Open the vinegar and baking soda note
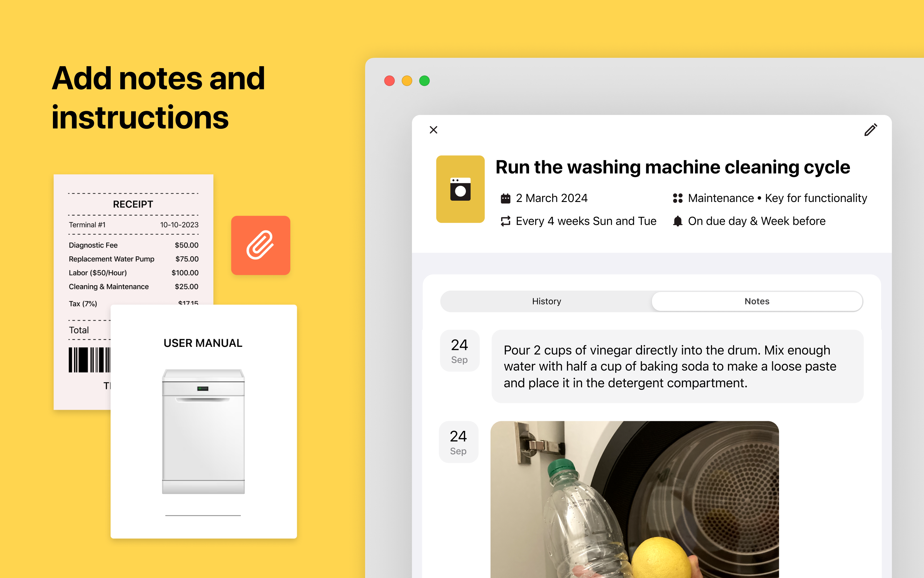Image resolution: width=924 pixels, height=578 pixels. (x=677, y=366)
